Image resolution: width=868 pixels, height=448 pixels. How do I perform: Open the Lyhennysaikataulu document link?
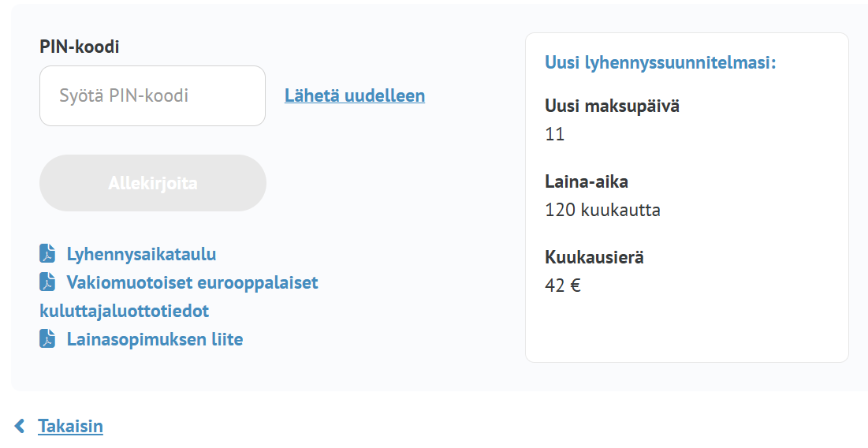click(141, 254)
